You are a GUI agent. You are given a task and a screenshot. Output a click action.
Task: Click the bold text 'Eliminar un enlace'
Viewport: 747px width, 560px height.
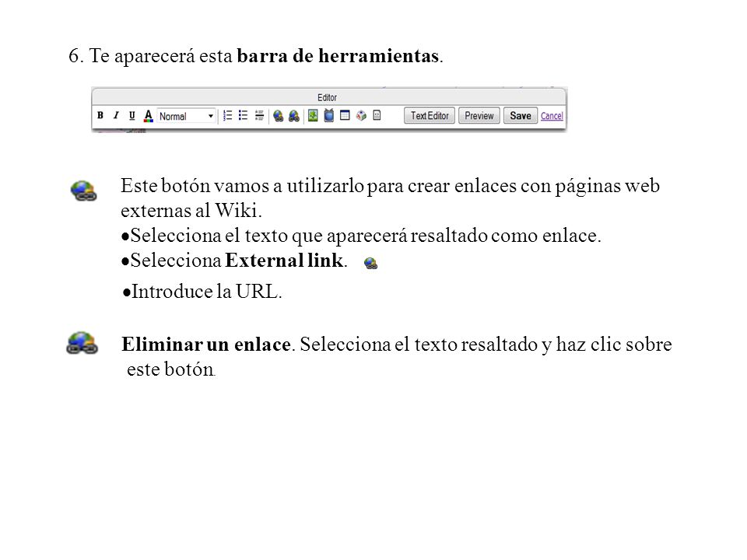[x=206, y=345]
